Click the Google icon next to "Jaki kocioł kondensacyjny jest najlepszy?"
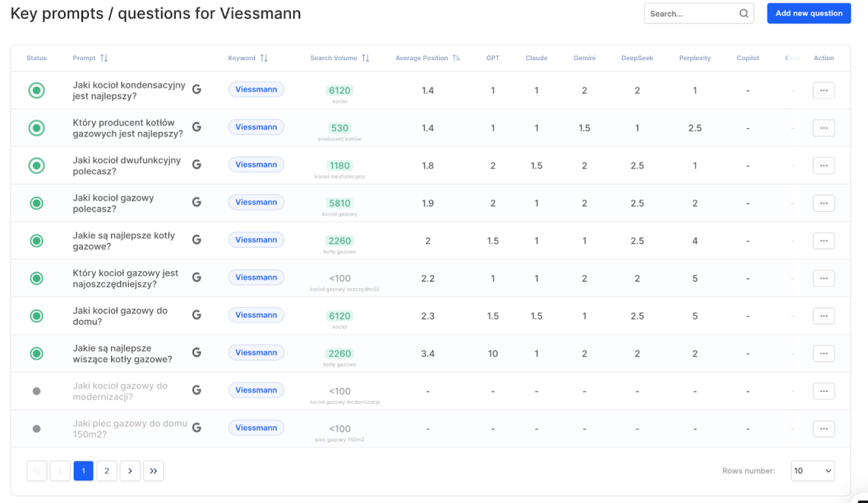Viewport: 868px width, 503px height. click(x=196, y=89)
